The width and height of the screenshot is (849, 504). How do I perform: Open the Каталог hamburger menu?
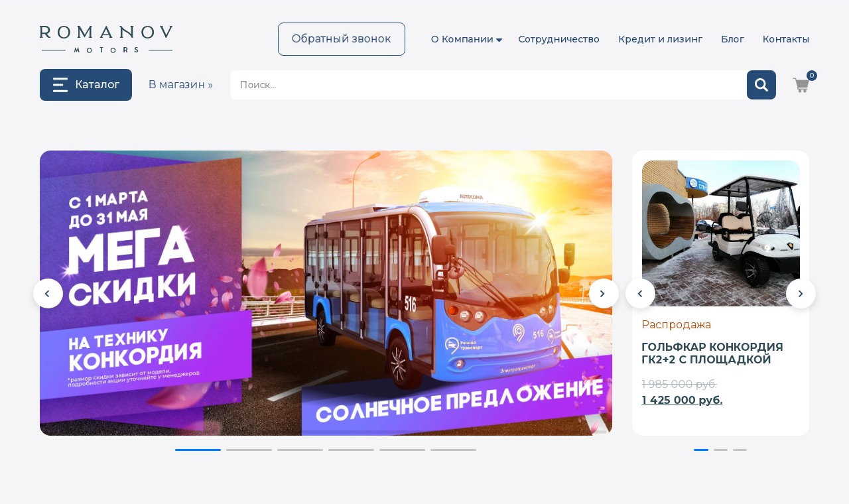86,85
